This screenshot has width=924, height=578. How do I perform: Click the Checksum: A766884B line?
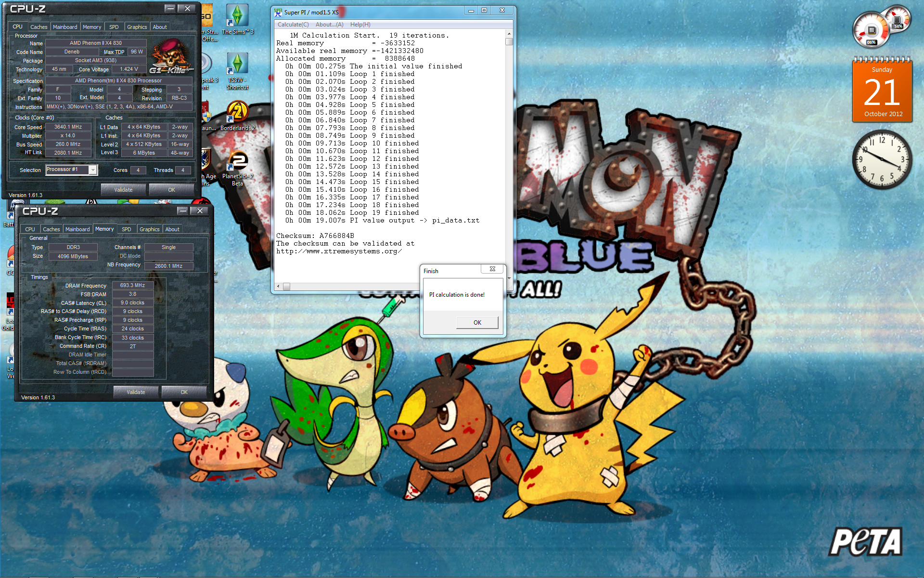(x=315, y=236)
